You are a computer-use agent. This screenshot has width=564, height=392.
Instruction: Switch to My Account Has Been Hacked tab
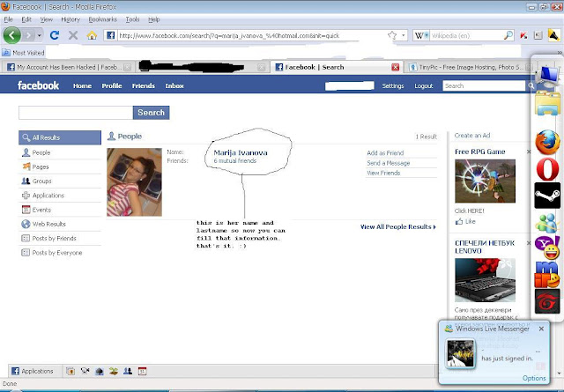click(x=67, y=67)
